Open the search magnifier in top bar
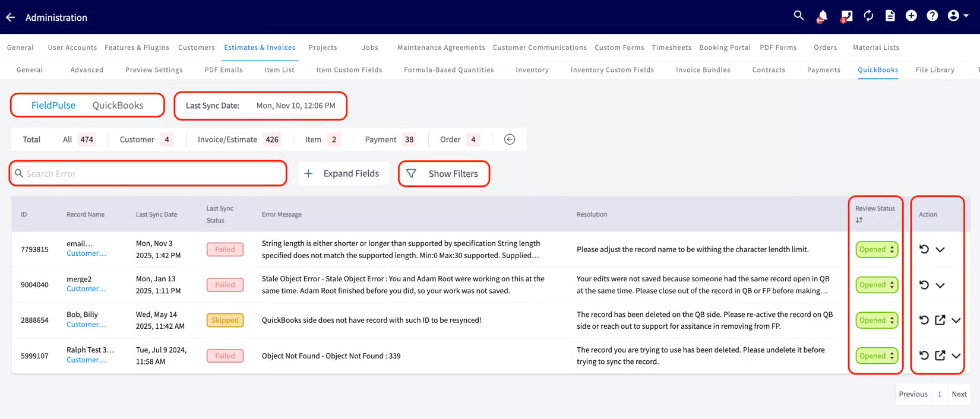980x419 pixels. point(799,16)
